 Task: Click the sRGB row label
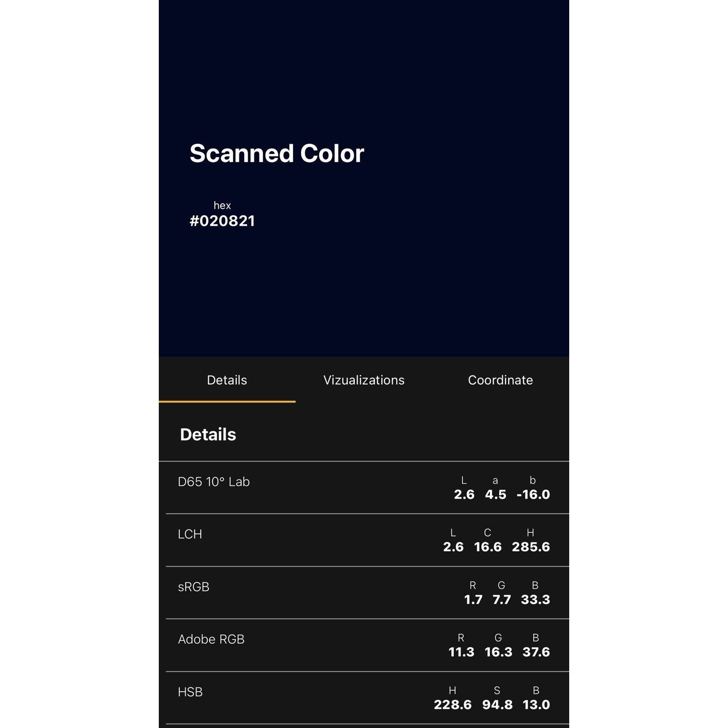pyautogui.click(x=193, y=587)
